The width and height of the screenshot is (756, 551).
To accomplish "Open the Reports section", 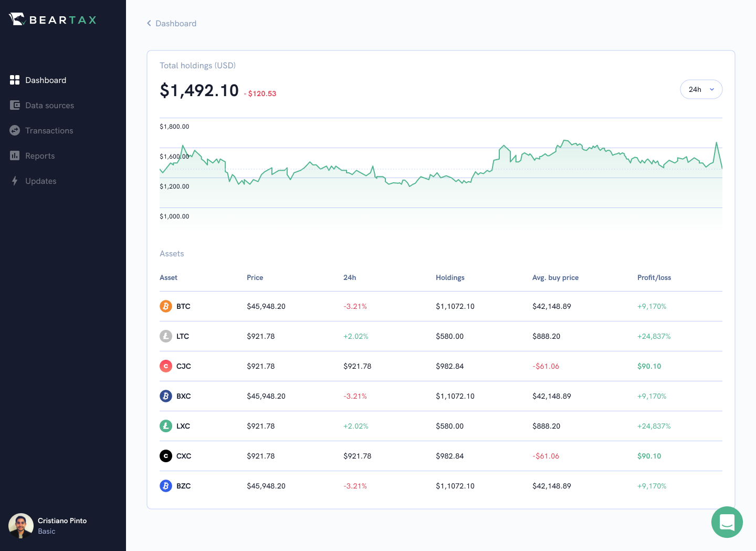I will (x=40, y=156).
